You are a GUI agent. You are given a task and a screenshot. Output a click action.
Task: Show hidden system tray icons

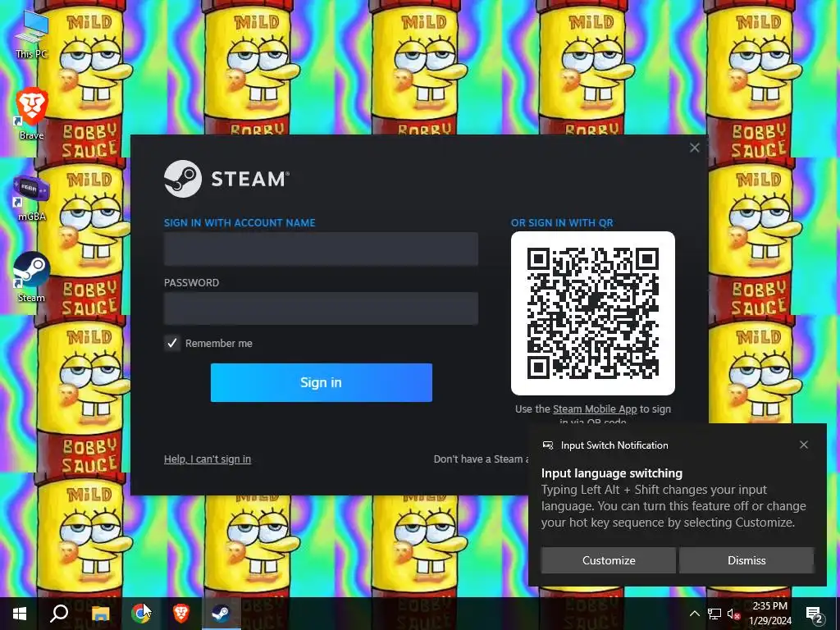click(x=694, y=614)
